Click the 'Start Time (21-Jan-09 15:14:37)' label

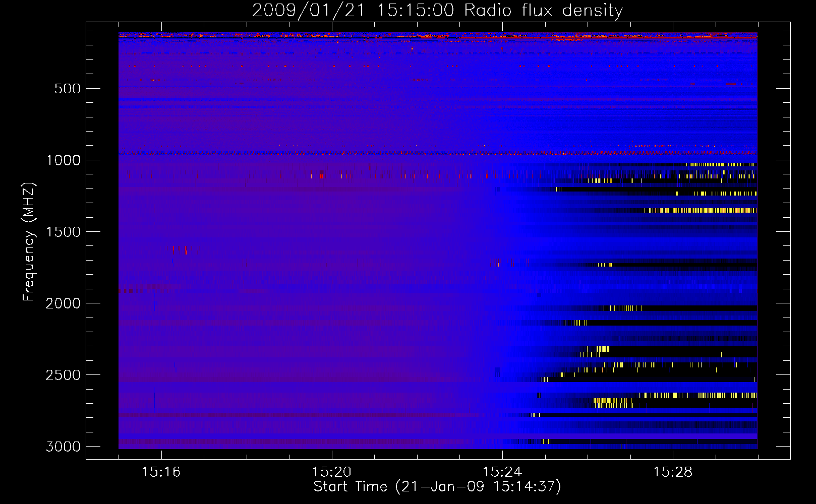tap(437, 487)
